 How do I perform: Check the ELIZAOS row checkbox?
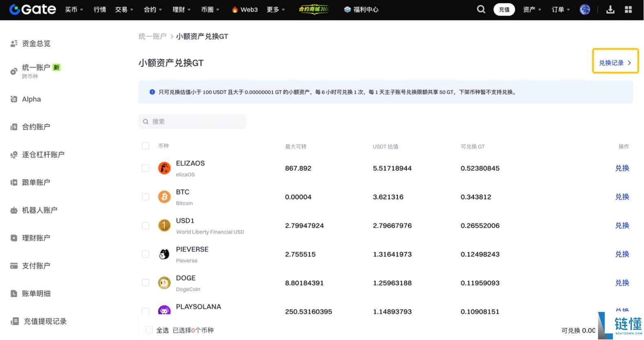tap(145, 168)
